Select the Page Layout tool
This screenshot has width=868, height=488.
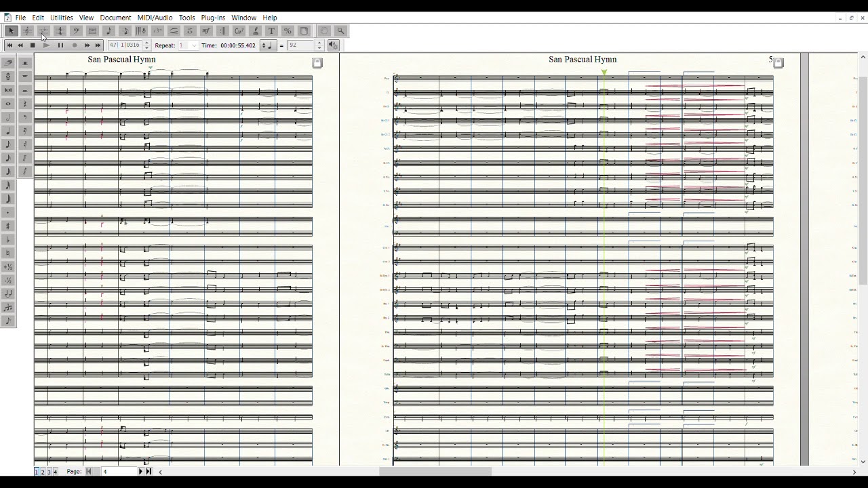point(304,30)
